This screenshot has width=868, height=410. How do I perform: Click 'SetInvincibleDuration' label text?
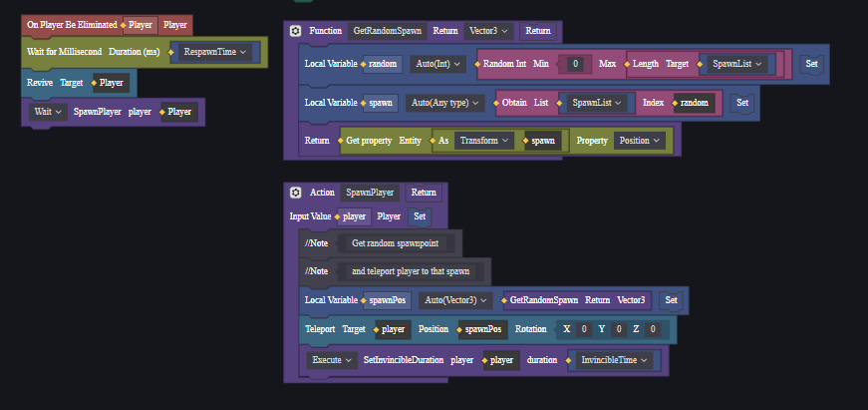[404, 359]
